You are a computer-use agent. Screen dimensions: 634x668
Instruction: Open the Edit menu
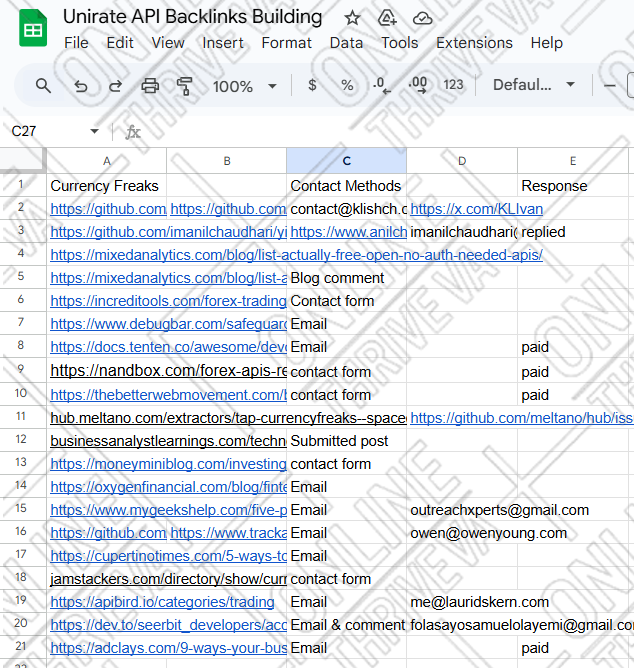pos(120,43)
